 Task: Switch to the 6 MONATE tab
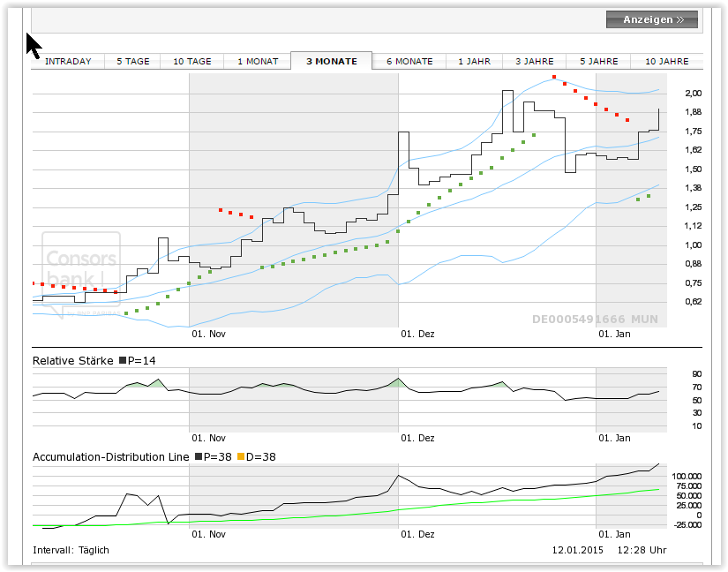(x=409, y=61)
